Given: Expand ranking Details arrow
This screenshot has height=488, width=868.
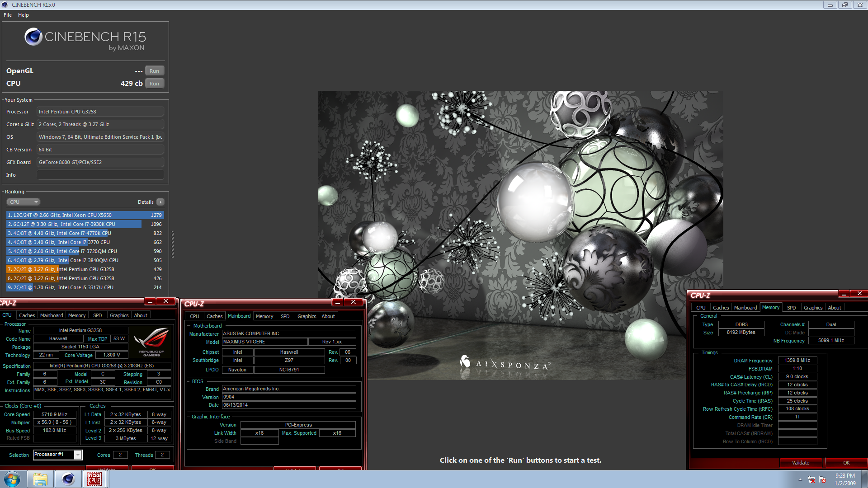Looking at the screenshot, I should click(160, 202).
